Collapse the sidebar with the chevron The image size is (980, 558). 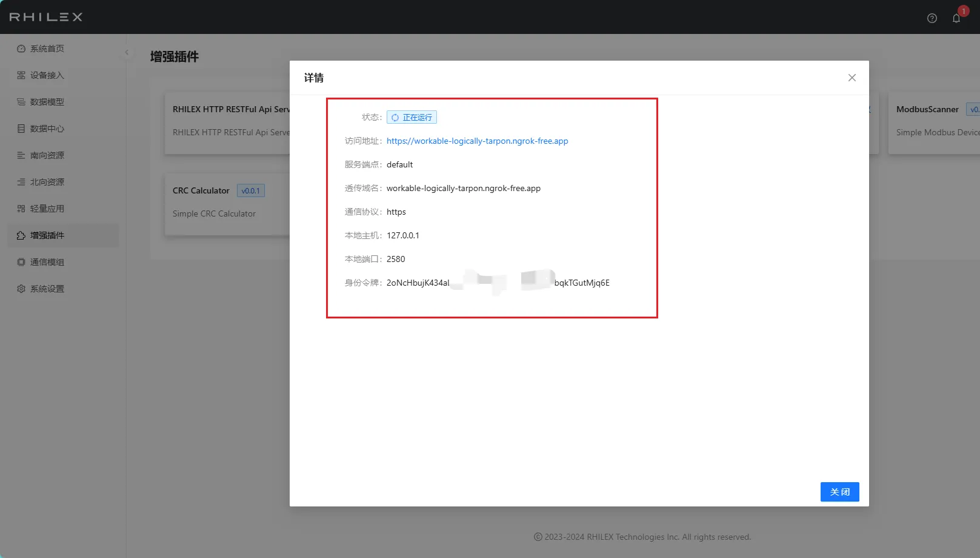[x=127, y=52]
